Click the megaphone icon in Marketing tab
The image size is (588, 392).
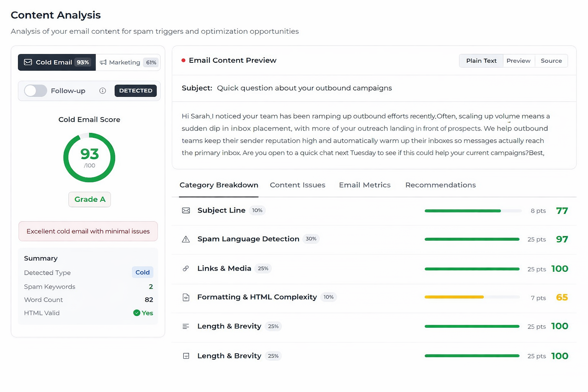tap(103, 62)
